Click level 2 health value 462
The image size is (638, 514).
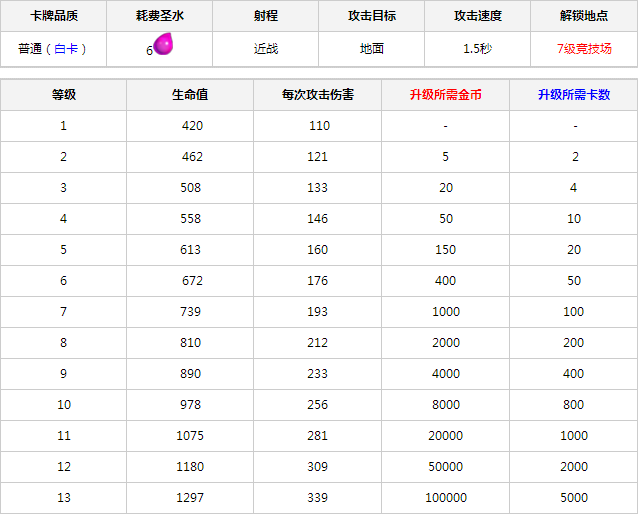coord(192,157)
